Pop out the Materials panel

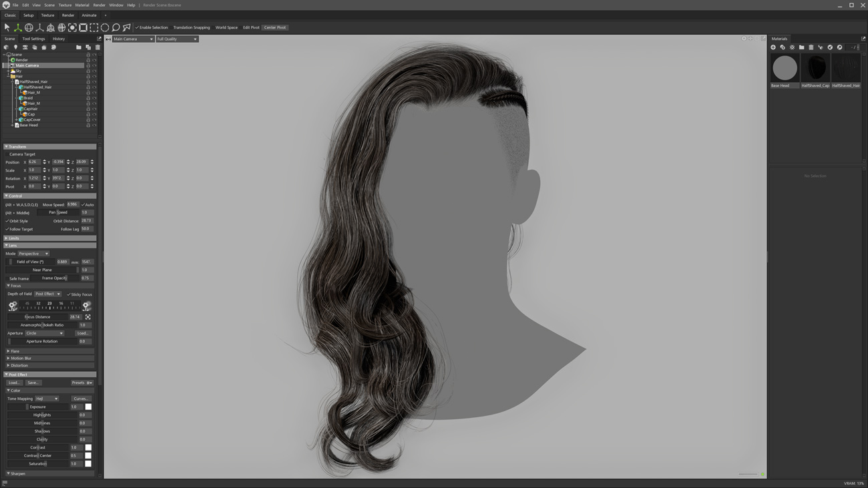(863, 39)
